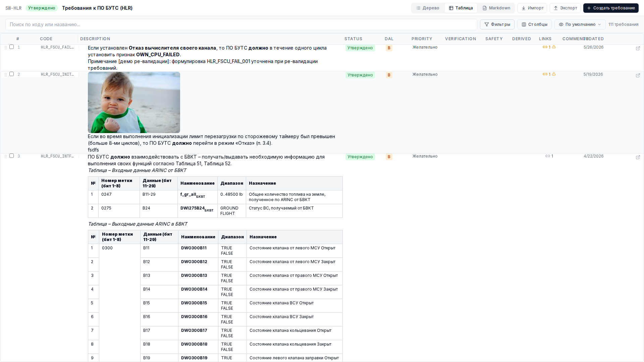Image resolution: width=644 pixels, height=362 pixels.
Task: Sort by the PRIORITY column header
Action: [422, 39]
